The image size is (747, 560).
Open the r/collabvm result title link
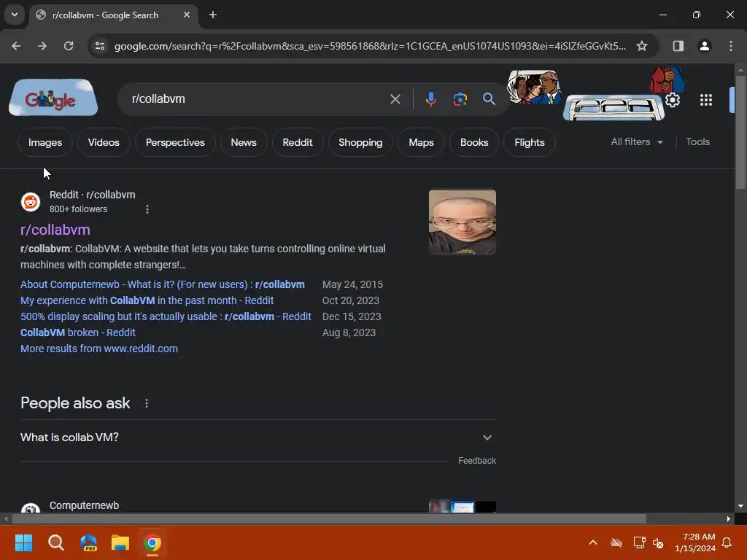55,230
